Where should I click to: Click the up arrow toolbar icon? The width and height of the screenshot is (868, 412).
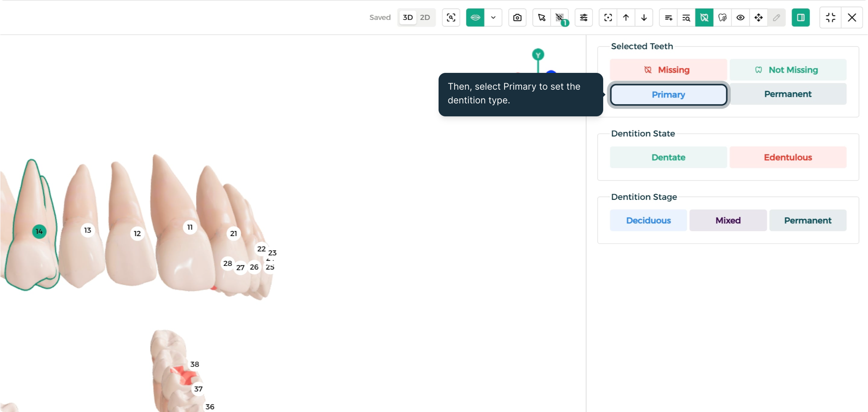tap(626, 18)
